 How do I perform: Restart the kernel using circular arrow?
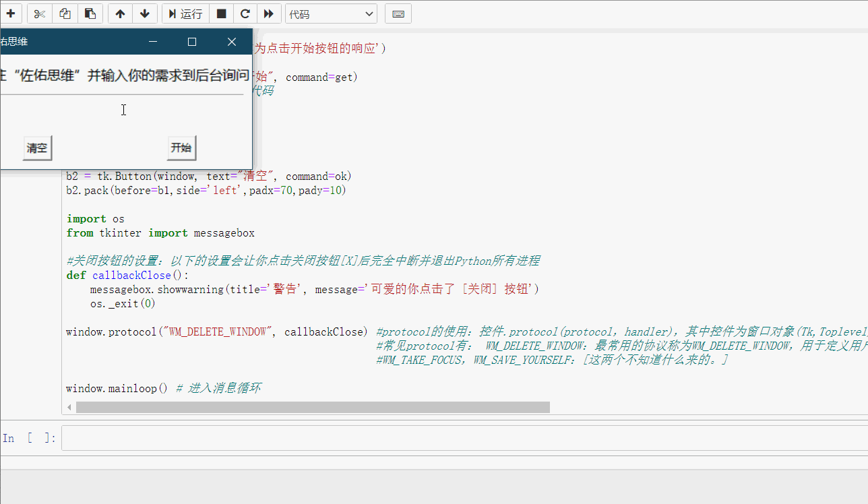(245, 13)
